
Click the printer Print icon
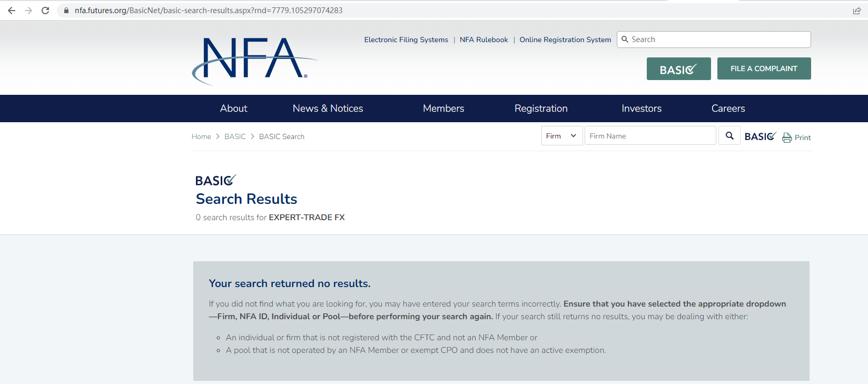point(787,137)
